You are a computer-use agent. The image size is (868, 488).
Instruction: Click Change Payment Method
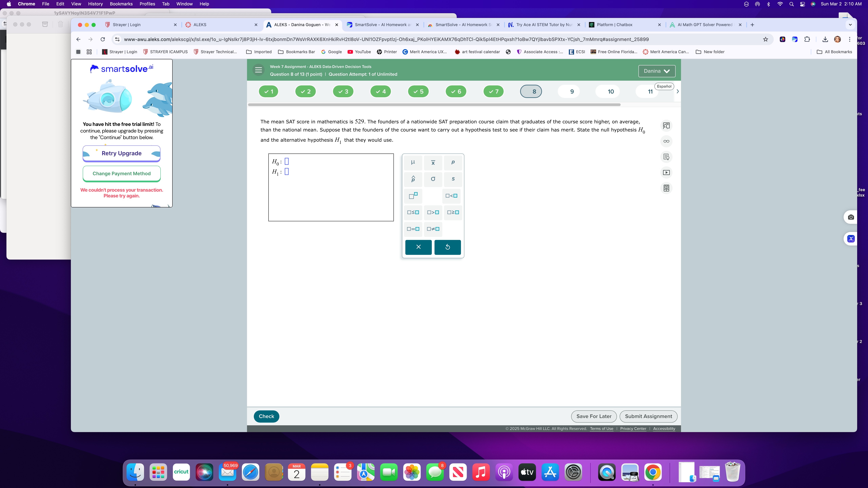[x=122, y=174]
